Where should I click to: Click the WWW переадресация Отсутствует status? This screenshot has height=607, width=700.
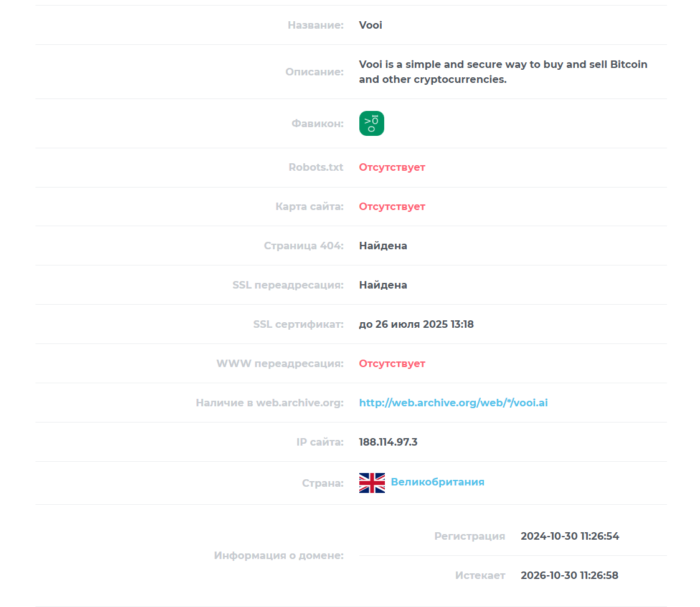pyautogui.click(x=392, y=363)
